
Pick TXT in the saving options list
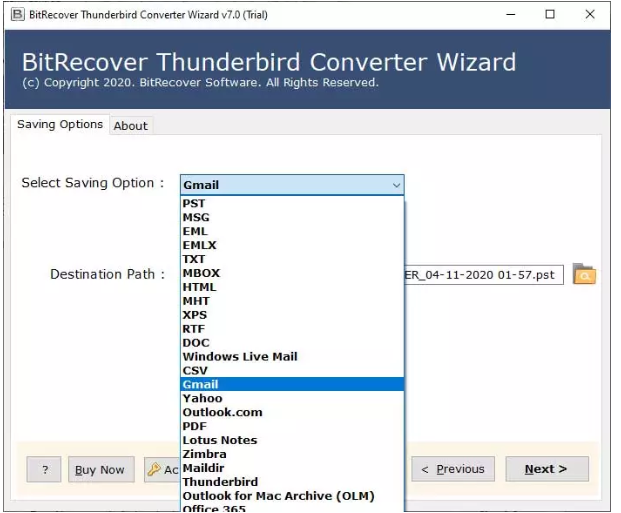[x=292, y=259]
